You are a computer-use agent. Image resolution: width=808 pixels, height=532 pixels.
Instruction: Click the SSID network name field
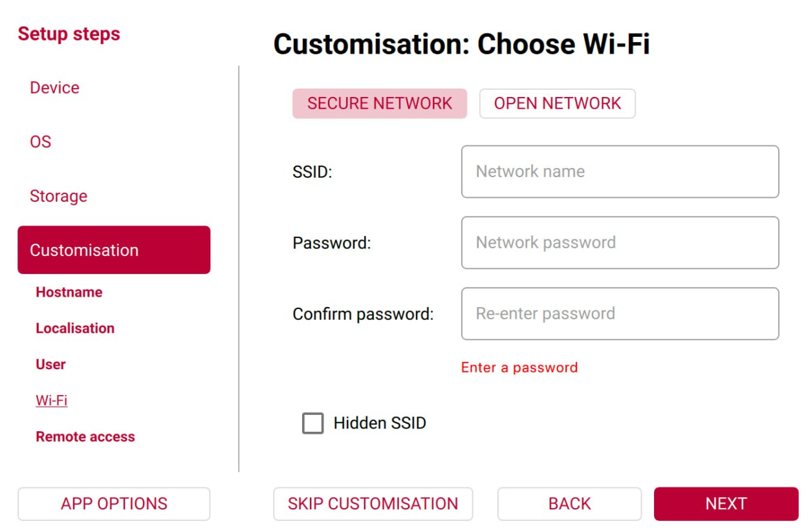coord(619,171)
